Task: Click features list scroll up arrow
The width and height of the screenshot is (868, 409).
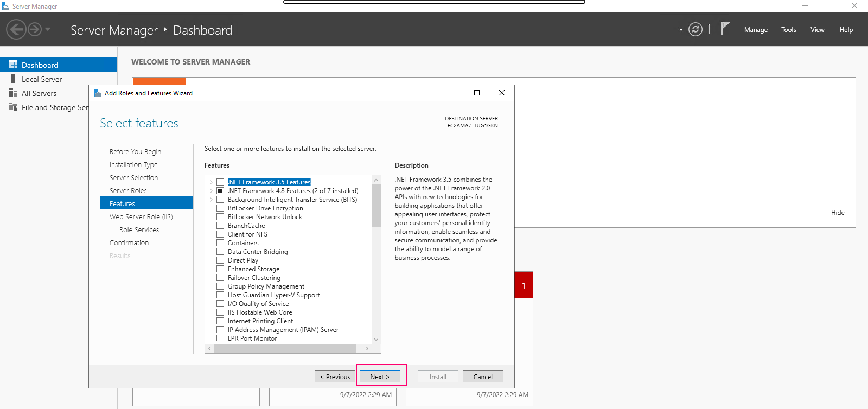Action: pyautogui.click(x=376, y=180)
